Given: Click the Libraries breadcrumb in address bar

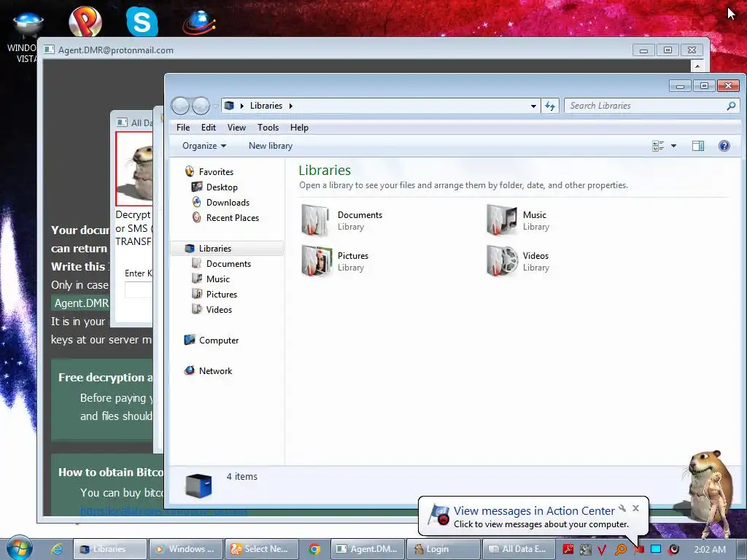Looking at the screenshot, I should (266, 106).
